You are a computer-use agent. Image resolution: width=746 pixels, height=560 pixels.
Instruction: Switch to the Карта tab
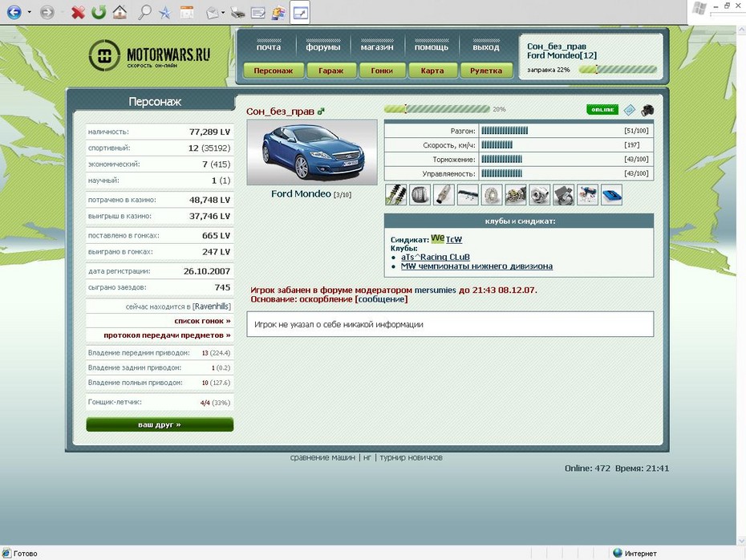point(432,71)
